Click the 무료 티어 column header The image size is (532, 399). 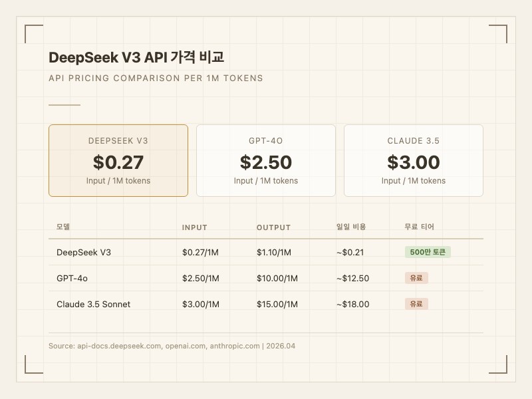coord(419,227)
